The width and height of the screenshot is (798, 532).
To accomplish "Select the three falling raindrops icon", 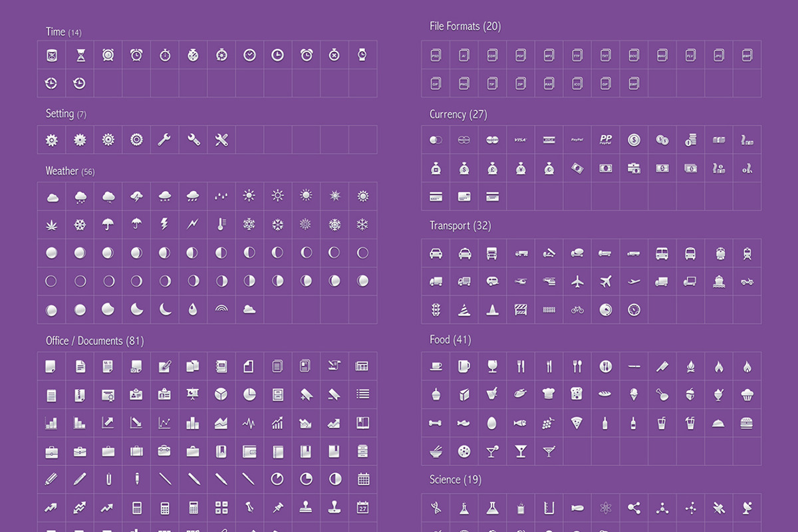I will tap(221, 196).
